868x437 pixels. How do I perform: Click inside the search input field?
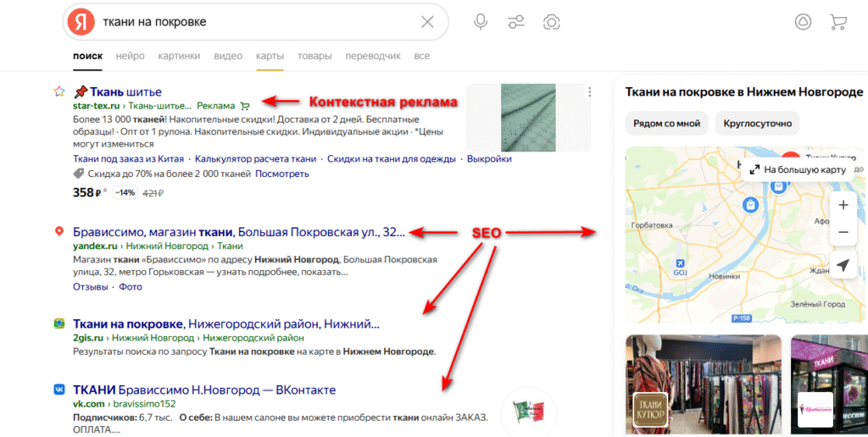(x=254, y=21)
